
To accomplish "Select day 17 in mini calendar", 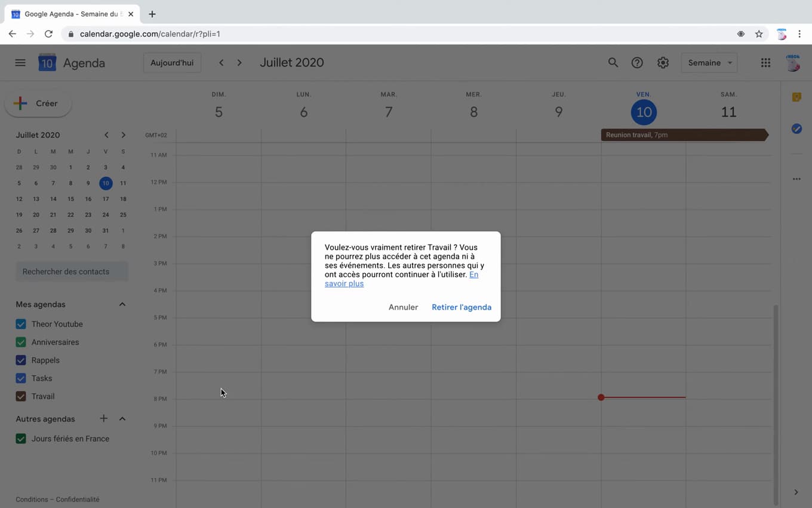I will [106, 199].
